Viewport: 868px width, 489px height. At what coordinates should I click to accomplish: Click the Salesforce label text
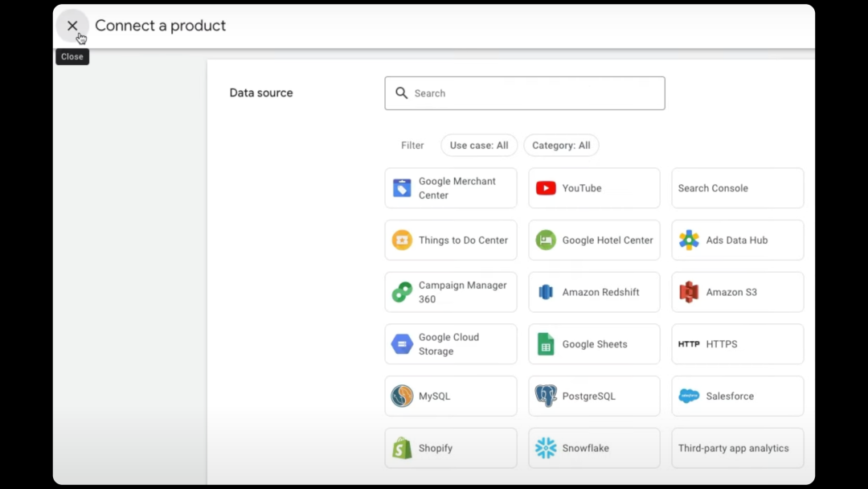coord(730,396)
